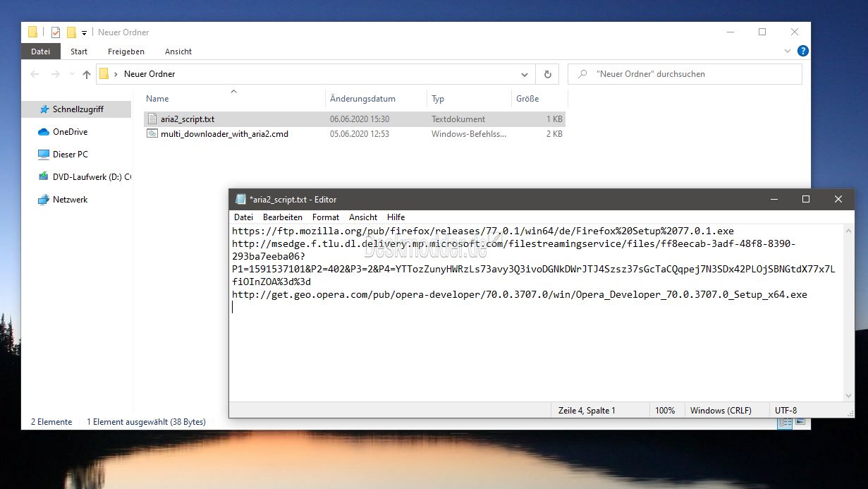Viewport: 868px width, 489px height.
Task: Switch to the Freigeben ribbon tab
Action: point(126,52)
